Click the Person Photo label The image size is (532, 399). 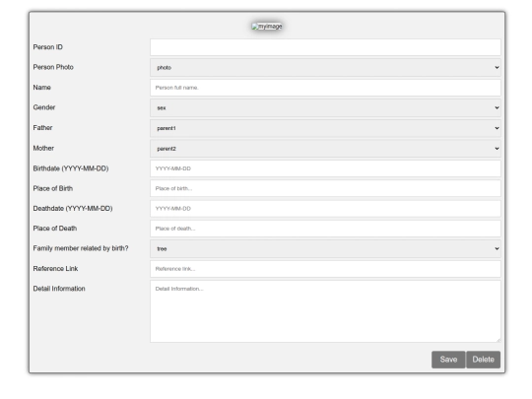point(53,67)
